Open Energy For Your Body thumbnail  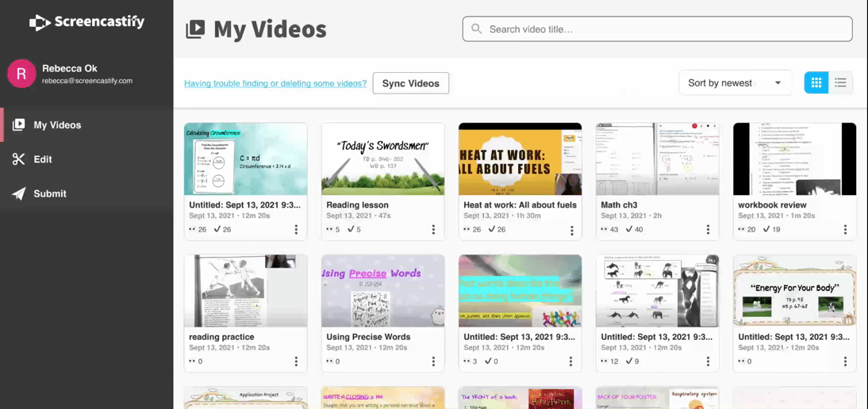[794, 291]
